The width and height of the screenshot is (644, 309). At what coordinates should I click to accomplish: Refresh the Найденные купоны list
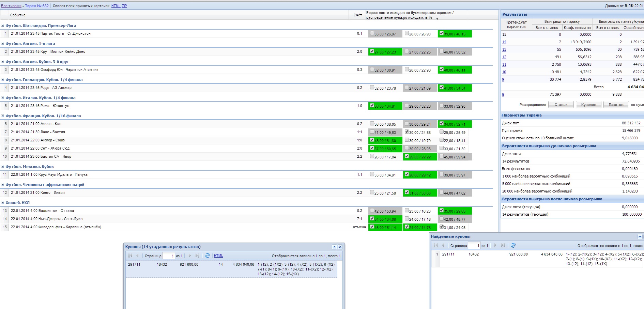513,245
